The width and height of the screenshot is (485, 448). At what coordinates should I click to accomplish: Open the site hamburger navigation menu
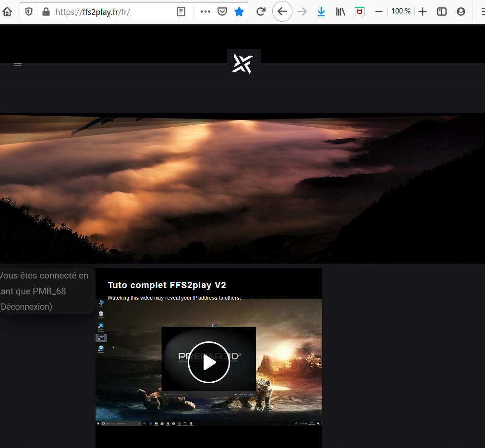click(18, 64)
